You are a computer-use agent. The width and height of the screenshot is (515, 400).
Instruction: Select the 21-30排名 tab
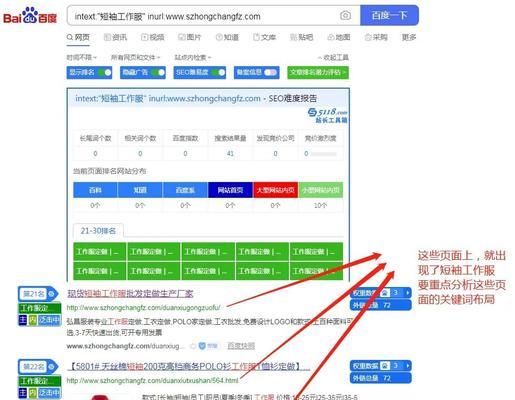[x=98, y=231]
